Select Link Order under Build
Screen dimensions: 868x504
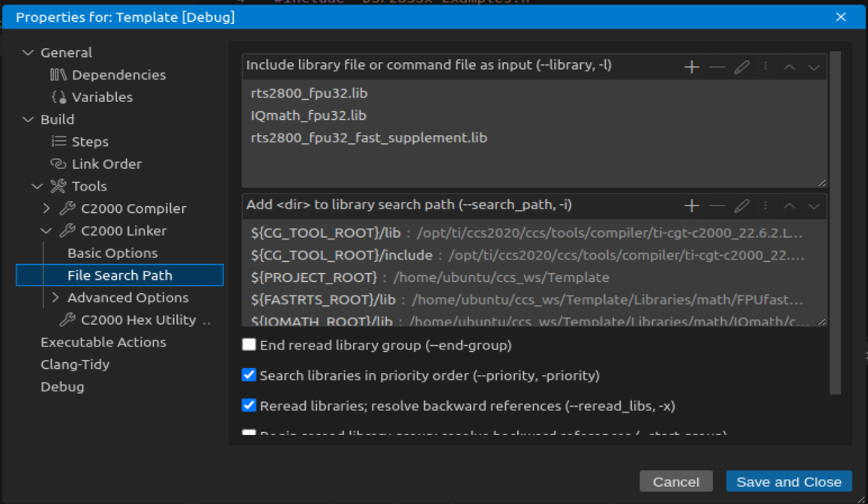coord(107,164)
